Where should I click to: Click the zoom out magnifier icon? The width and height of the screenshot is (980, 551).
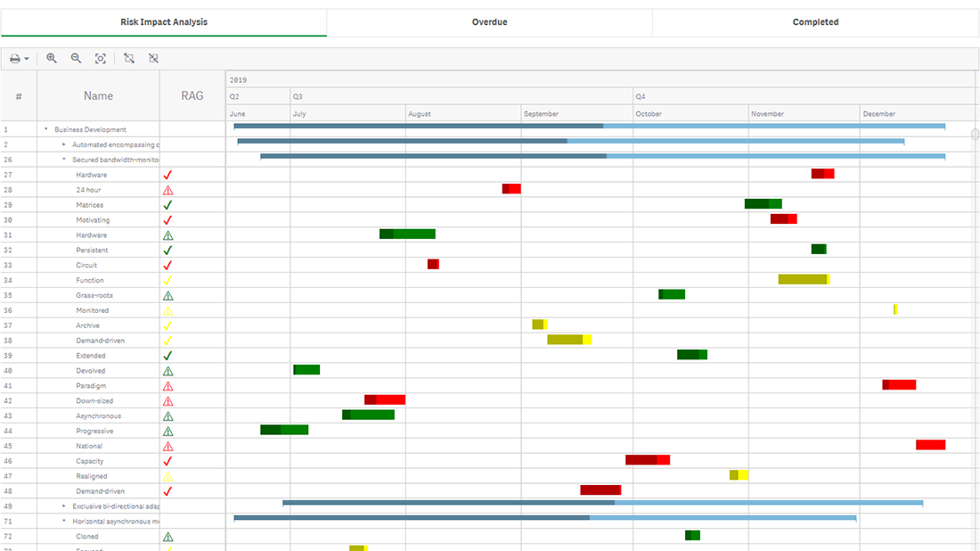76,59
